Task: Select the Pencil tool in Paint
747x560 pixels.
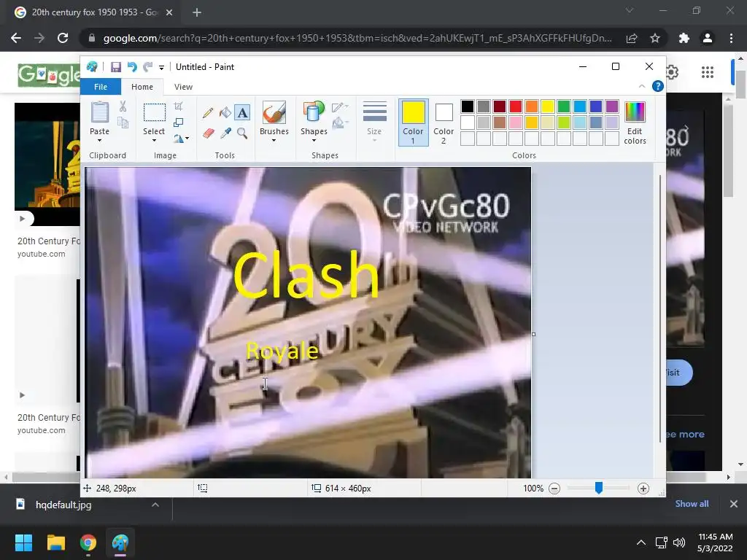Action: (208, 113)
